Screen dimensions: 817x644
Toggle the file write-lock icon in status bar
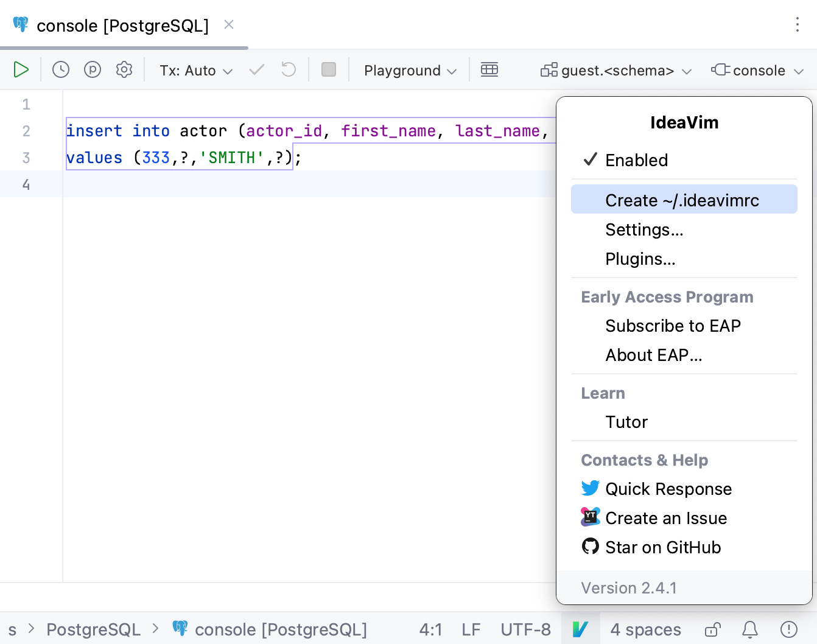click(712, 629)
